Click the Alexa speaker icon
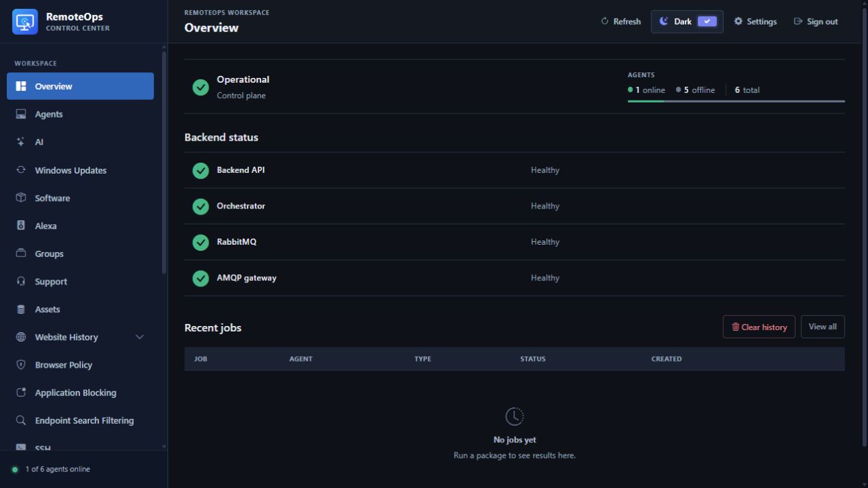This screenshot has width=868, height=488. 21,226
